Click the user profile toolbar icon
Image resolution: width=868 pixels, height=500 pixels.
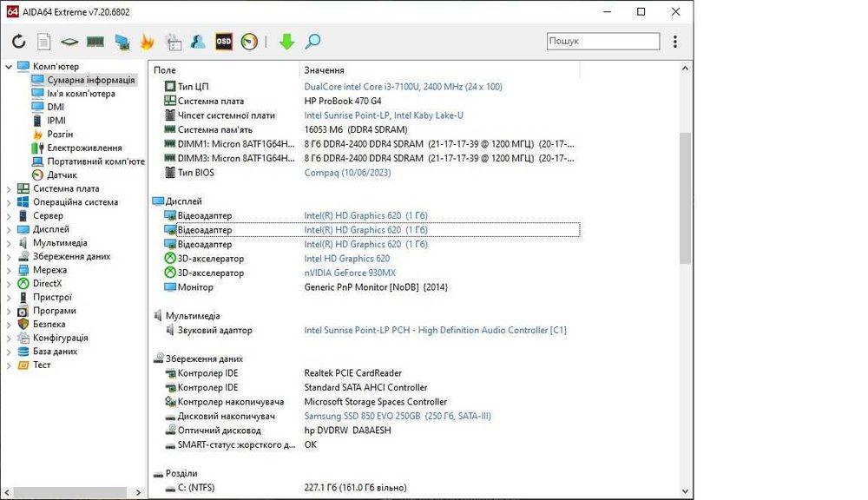(x=198, y=42)
